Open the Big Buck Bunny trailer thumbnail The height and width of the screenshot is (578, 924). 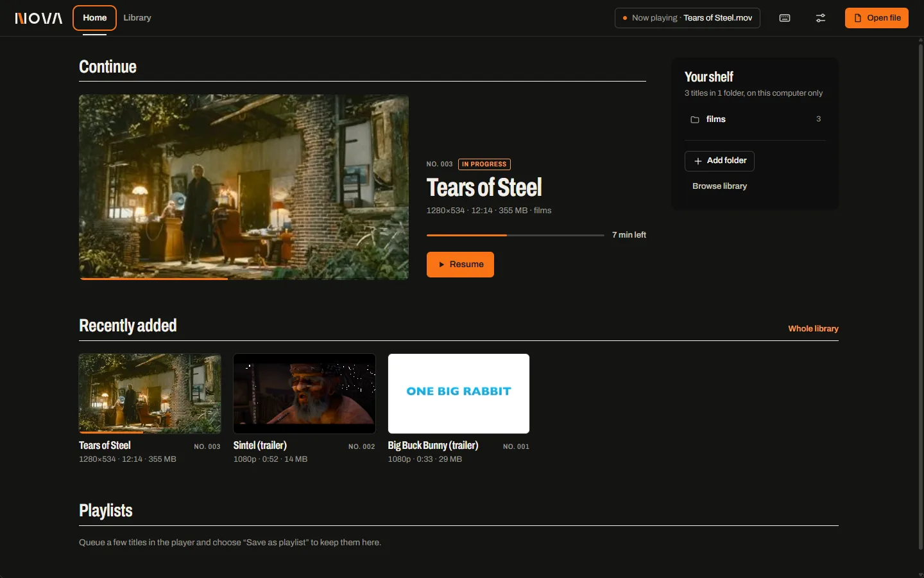(459, 394)
